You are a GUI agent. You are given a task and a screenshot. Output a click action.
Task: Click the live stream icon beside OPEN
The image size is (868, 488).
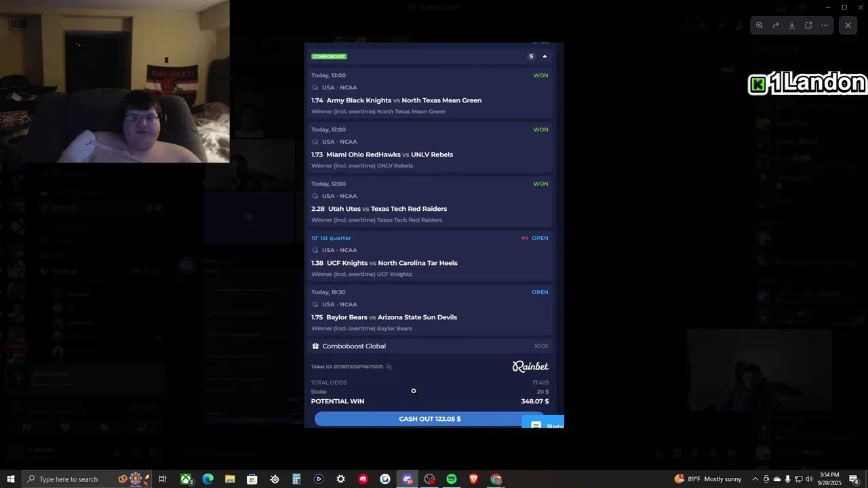coord(525,238)
